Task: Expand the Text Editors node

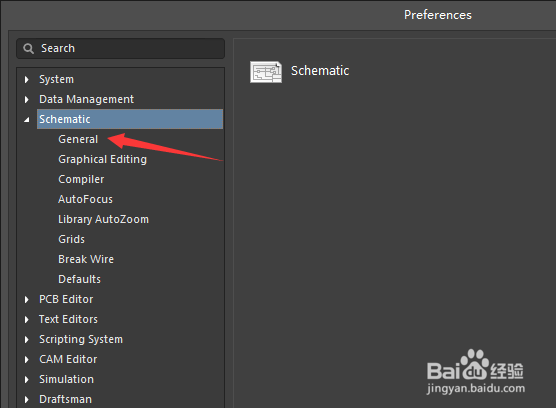Action: (x=27, y=319)
